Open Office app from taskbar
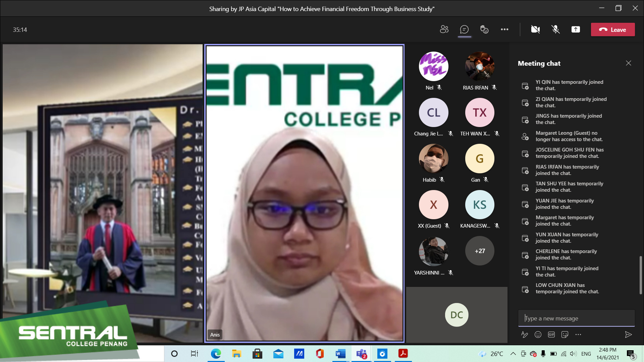 pos(320,354)
